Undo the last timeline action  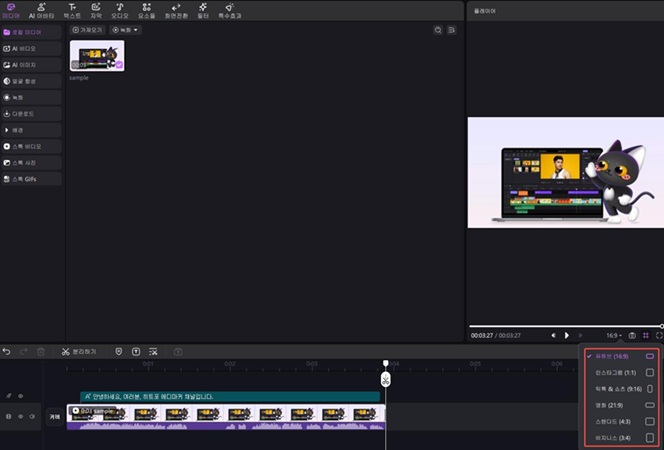coord(6,352)
